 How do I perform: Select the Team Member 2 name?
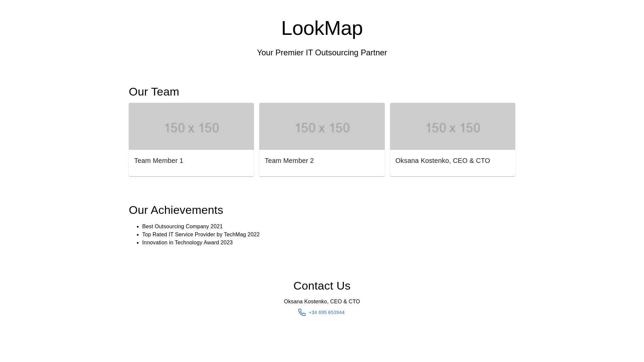pyautogui.click(x=289, y=161)
